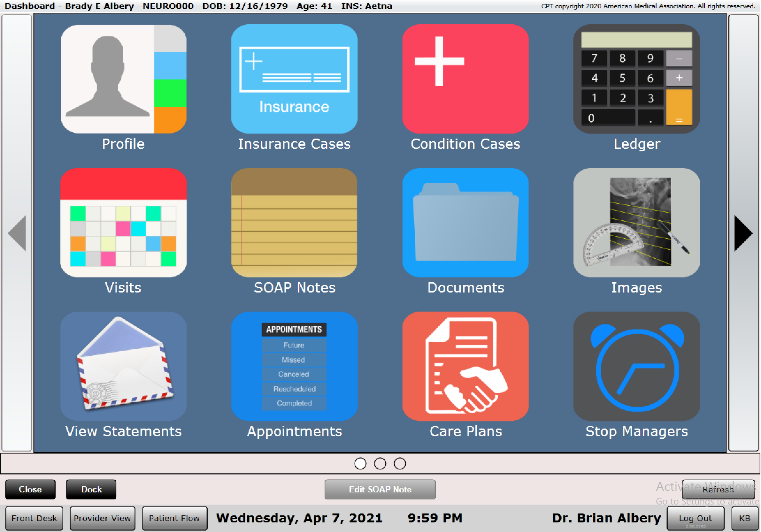Open Stop Managers alarm clock icon

tap(636, 366)
